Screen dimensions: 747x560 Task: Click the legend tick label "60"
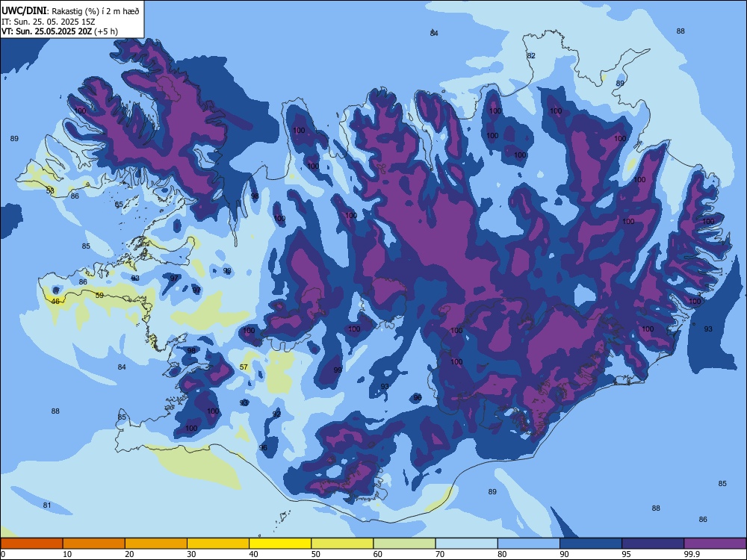click(x=378, y=554)
